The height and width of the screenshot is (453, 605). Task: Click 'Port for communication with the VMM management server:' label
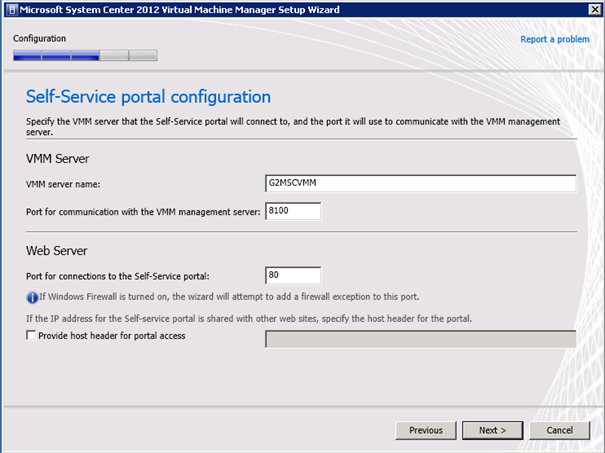coord(143,212)
